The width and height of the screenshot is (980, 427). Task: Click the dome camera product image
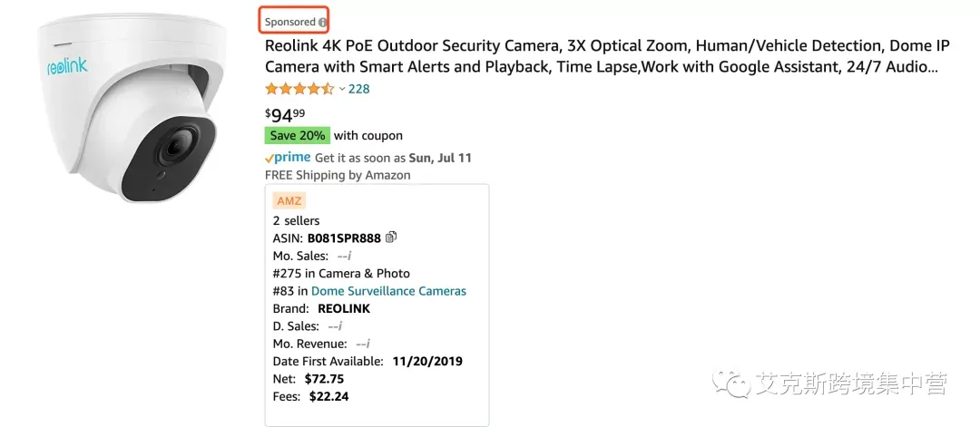128,107
